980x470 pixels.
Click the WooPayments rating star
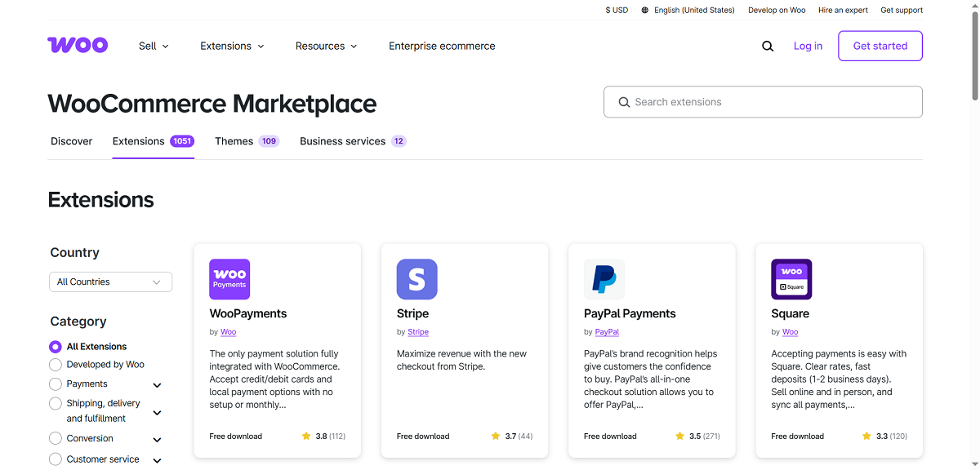(x=306, y=437)
